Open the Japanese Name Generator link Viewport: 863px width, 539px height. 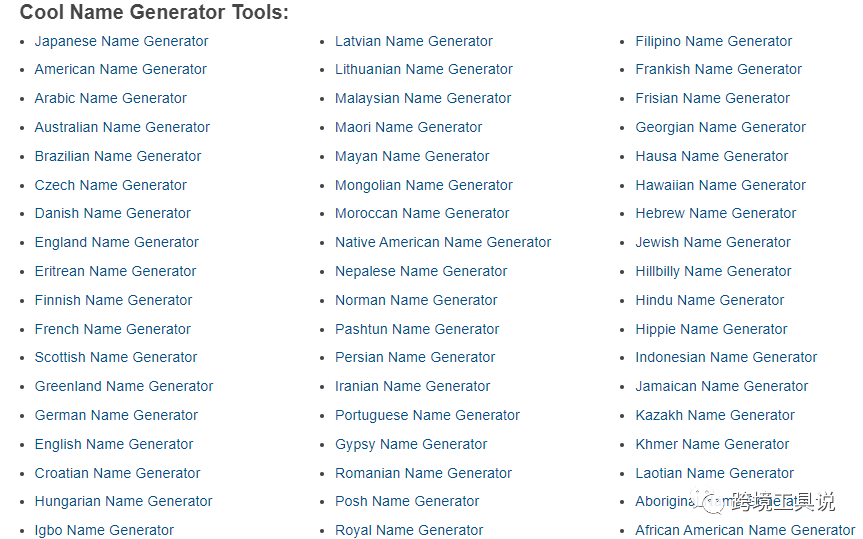pos(121,41)
